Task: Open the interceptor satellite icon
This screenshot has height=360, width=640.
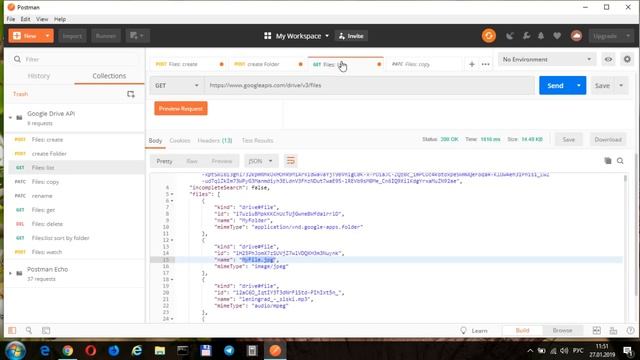Action: click(509, 36)
